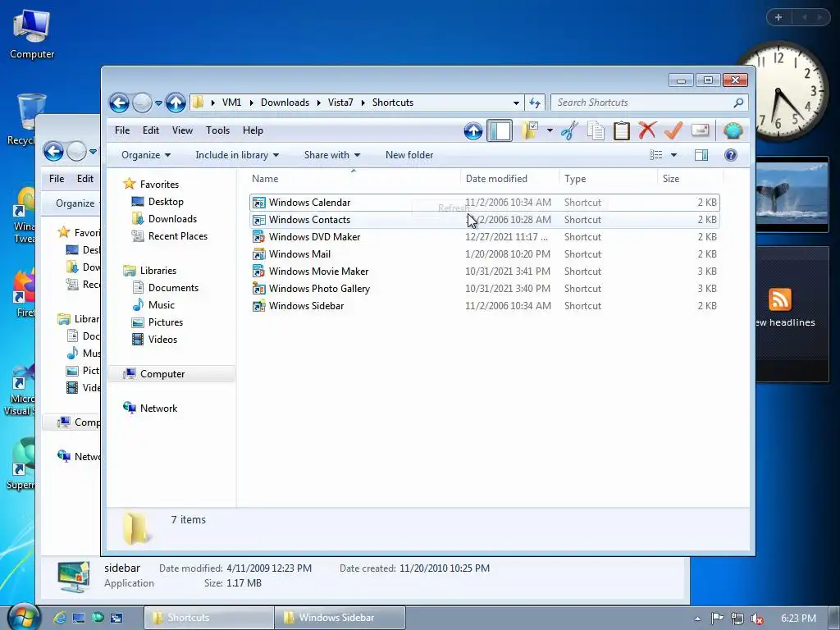Open the Organize dropdown in the Shortcuts window

[146, 155]
